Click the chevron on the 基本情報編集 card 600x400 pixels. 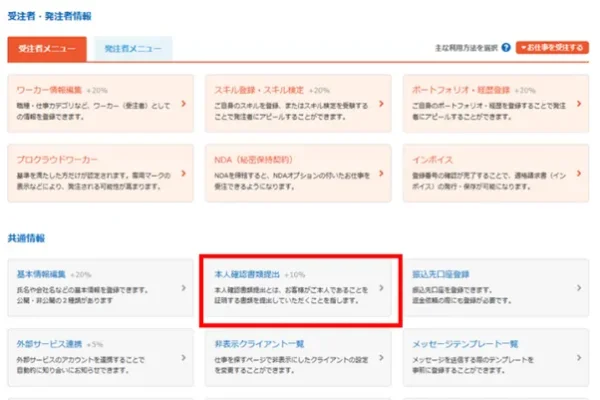pyautogui.click(x=184, y=288)
